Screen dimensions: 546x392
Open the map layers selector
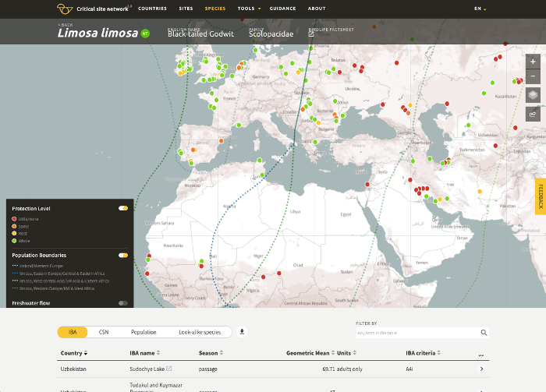533,95
